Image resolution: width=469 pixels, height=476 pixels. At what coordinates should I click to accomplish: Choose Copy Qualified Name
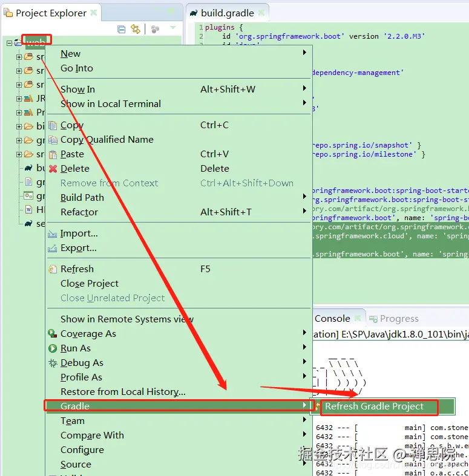(179, 140)
